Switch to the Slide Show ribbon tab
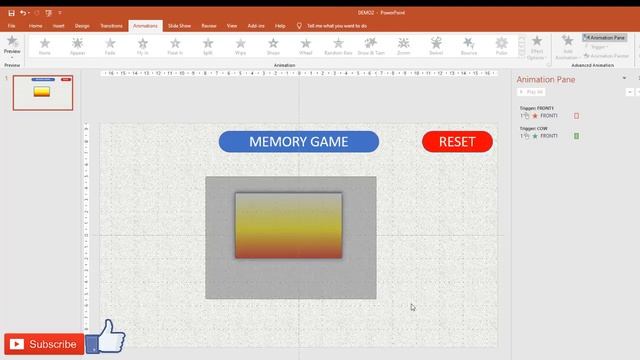This screenshot has height=360, width=640. pos(179,26)
